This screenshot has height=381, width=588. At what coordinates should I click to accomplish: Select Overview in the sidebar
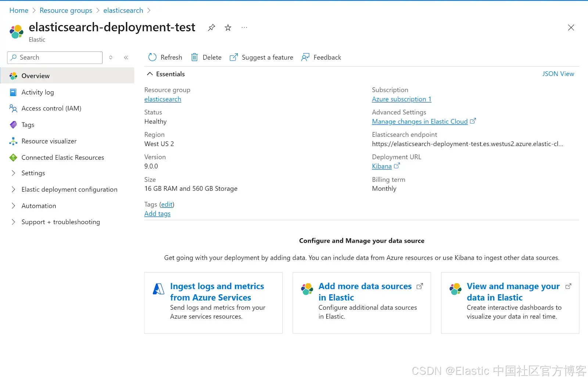tap(67, 76)
